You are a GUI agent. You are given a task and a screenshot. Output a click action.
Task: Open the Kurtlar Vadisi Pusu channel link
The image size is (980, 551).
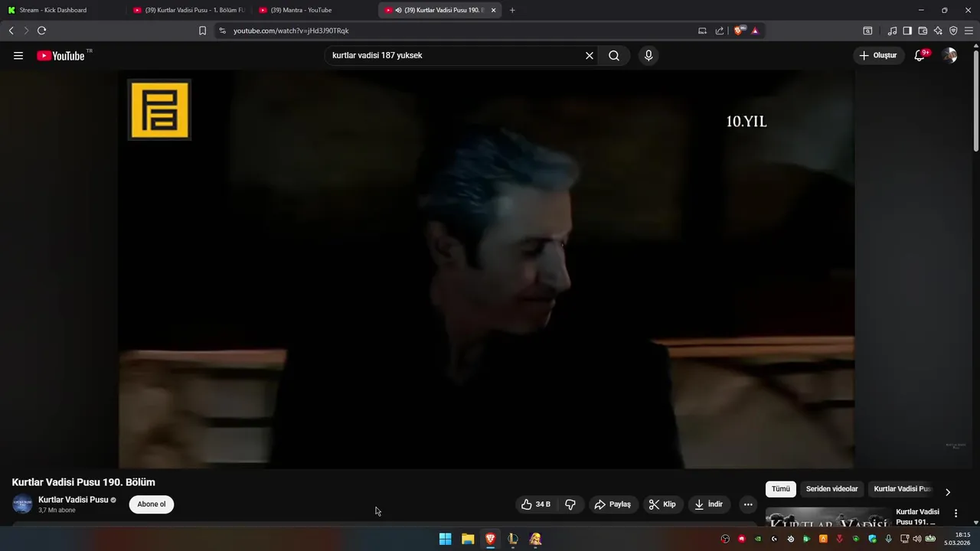click(x=73, y=500)
